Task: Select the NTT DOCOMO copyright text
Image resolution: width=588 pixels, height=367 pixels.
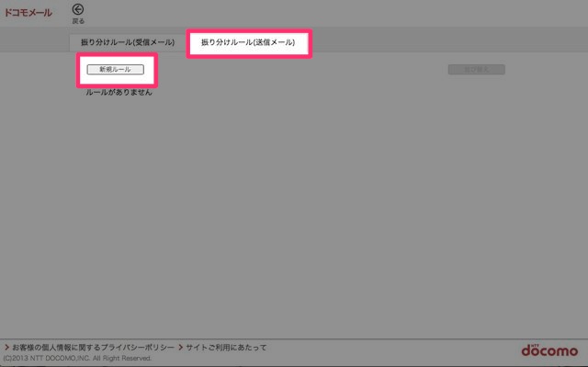Action: click(77, 359)
